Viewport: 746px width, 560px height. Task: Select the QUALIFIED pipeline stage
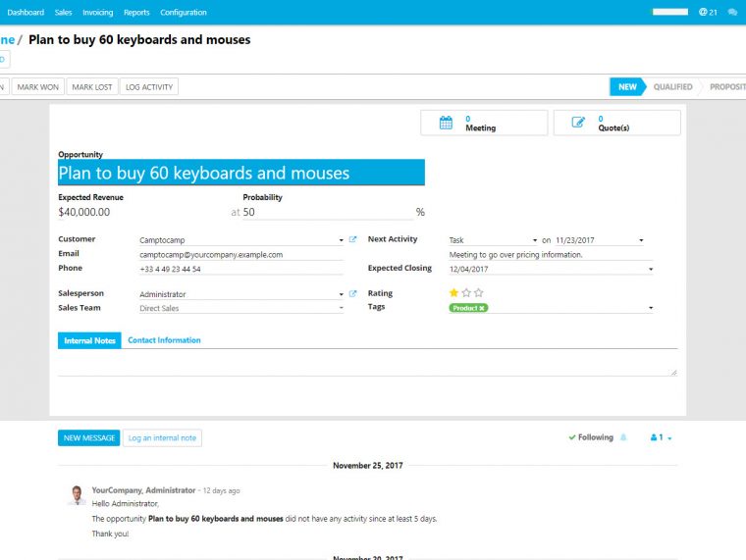point(672,87)
